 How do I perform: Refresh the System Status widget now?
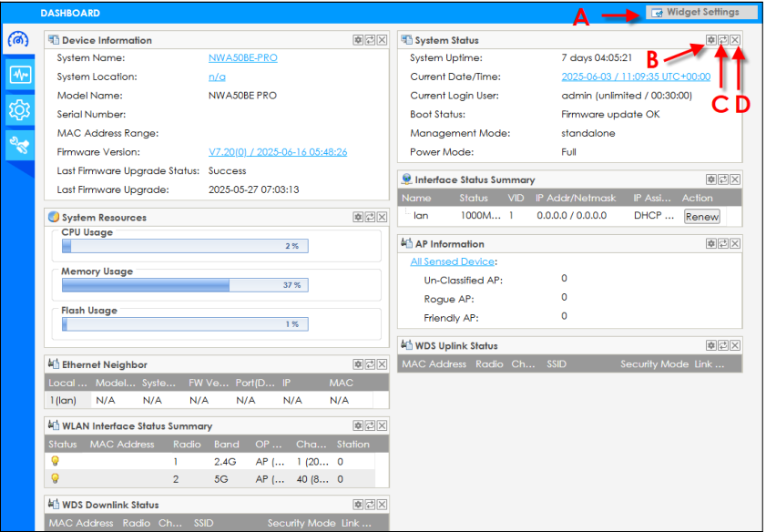click(722, 40)
